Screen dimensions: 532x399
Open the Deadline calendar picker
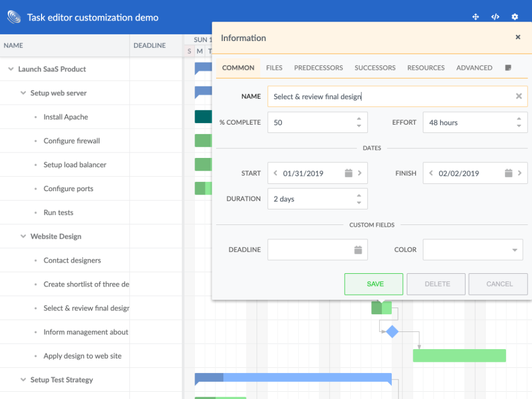pos(358,250)
